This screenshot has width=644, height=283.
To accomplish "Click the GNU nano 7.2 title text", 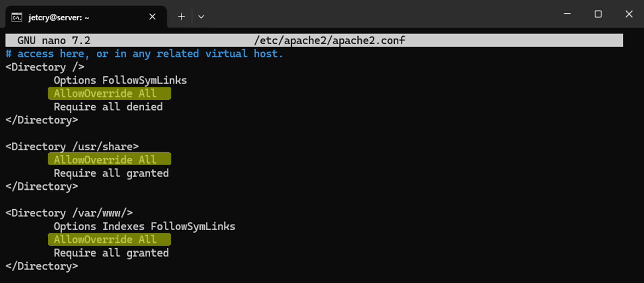I will point(54,40).
